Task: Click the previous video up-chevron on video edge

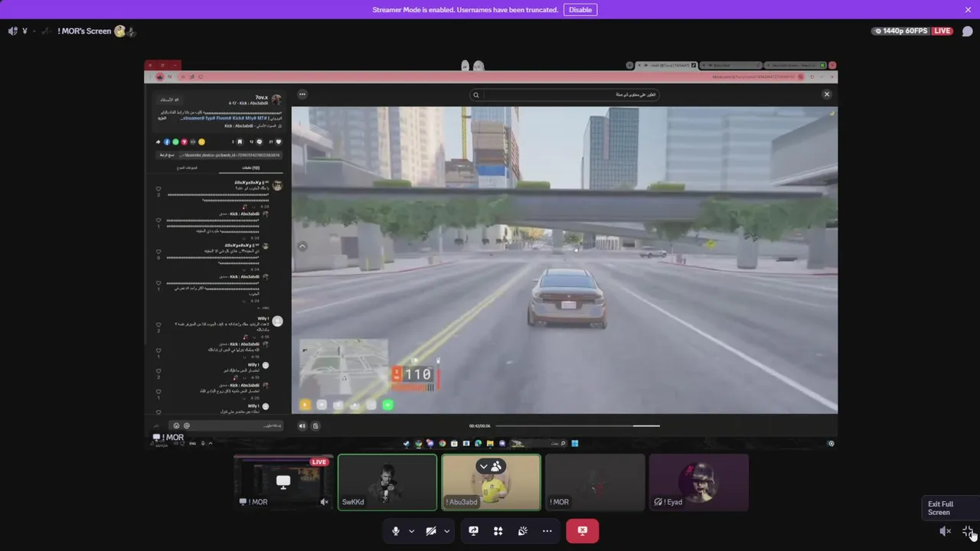Action: 302,246
